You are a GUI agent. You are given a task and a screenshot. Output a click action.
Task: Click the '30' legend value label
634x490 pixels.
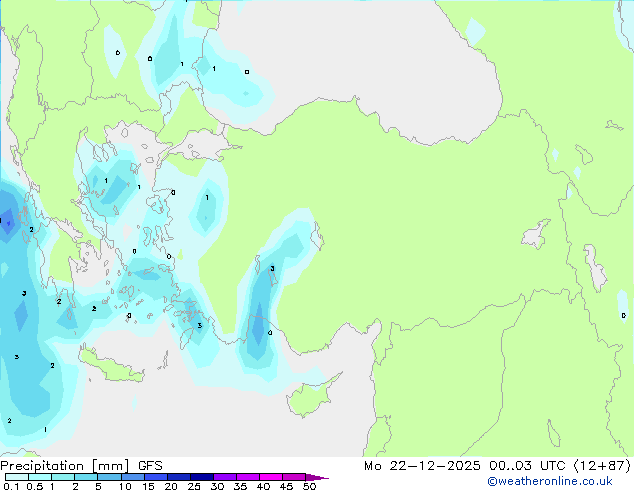tap(217, 486)
